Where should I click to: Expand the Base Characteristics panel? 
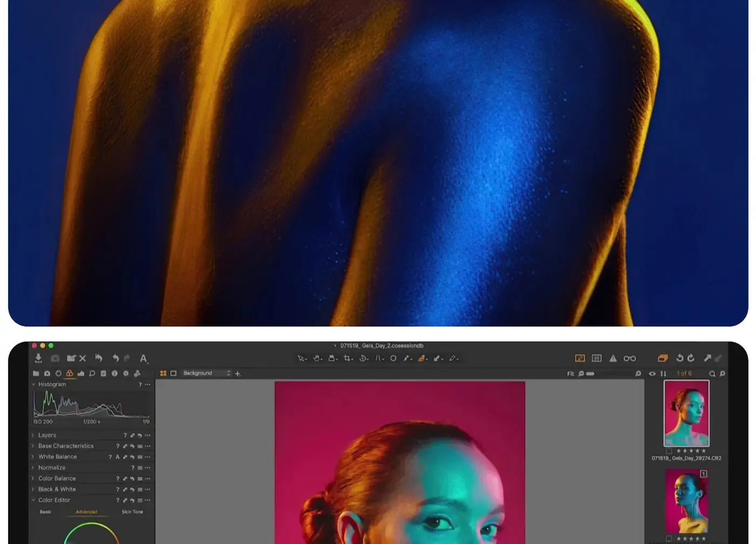pyautogui.click(x=33, y=446)
